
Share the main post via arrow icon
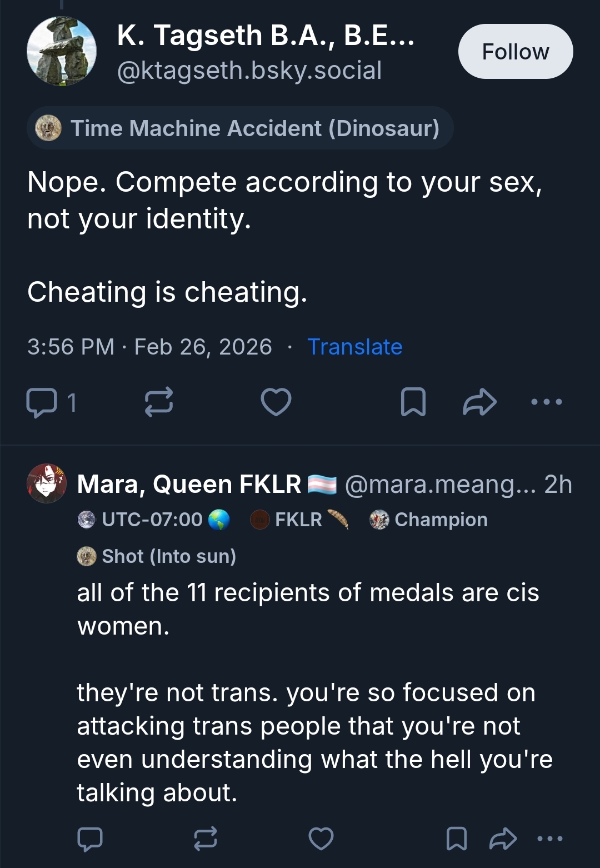pyautogui.click(x=479, y=402)
